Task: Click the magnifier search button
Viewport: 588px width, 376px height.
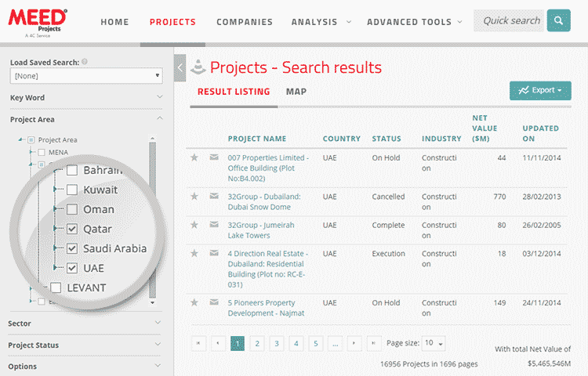Action: pos(558,21)
